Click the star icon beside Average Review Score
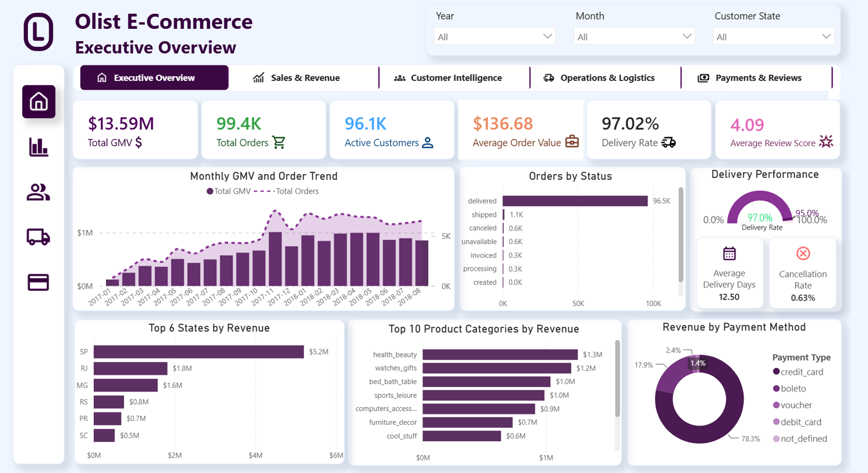 (826, 141)
